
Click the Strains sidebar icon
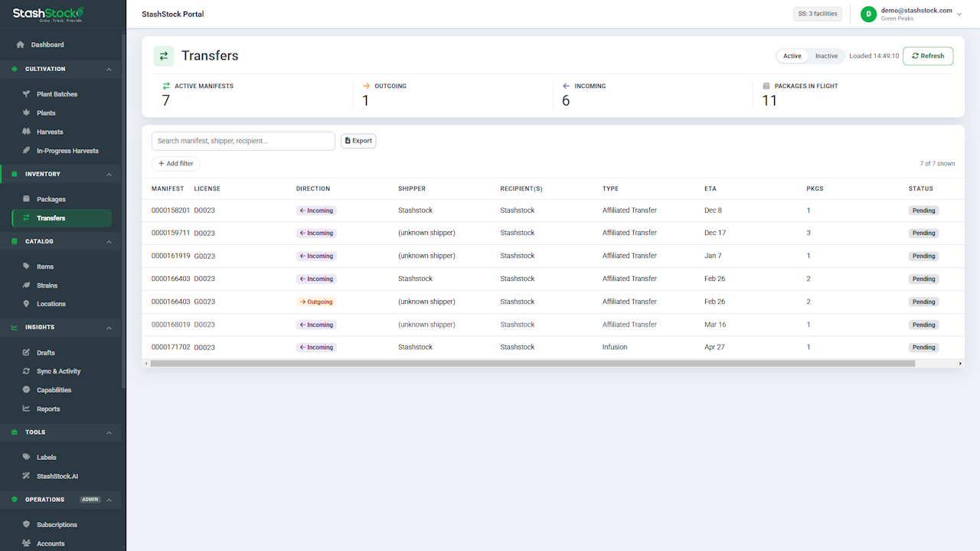[26, 285]
